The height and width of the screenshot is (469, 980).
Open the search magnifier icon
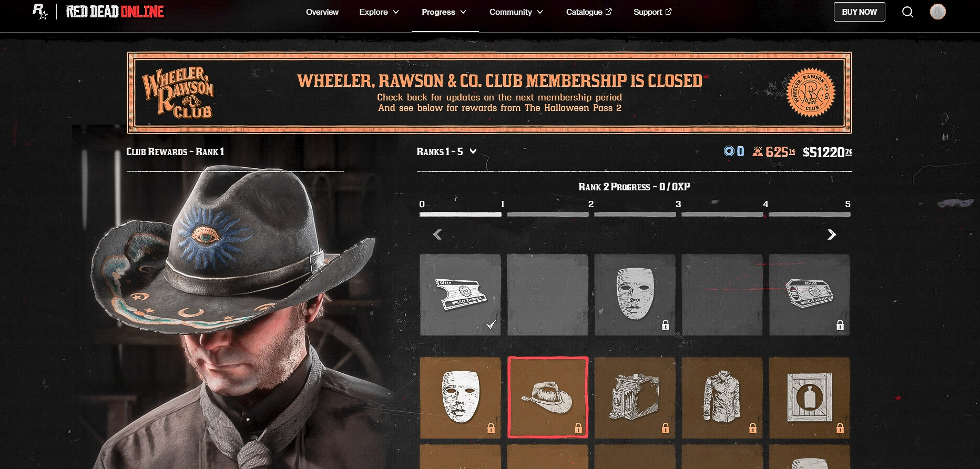tap(907, 12)
